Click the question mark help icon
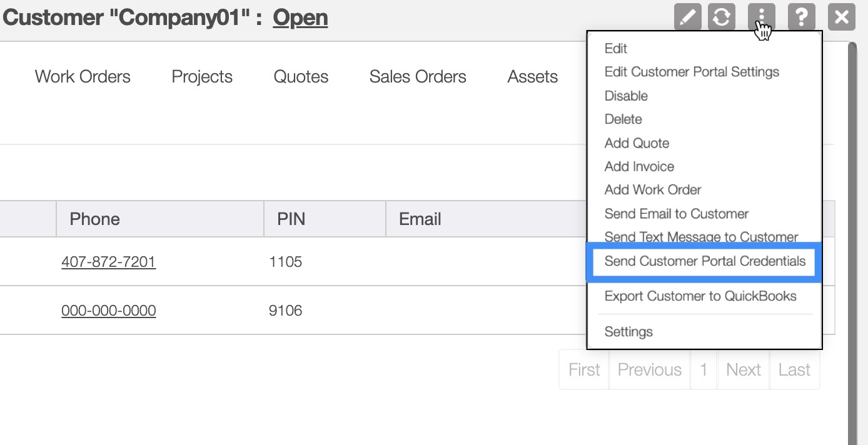 coord(801,17)
